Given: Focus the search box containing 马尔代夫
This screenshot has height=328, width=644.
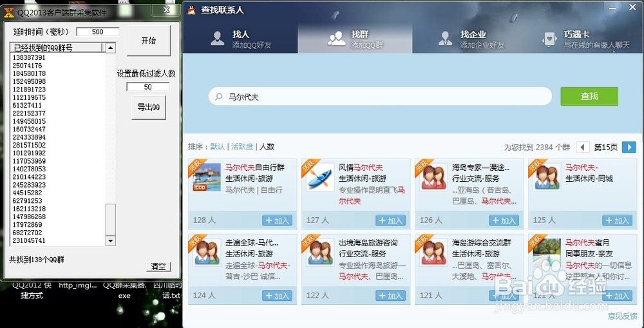Looking at the screenshot, I should pyautogui.click(x=380, y=97).
